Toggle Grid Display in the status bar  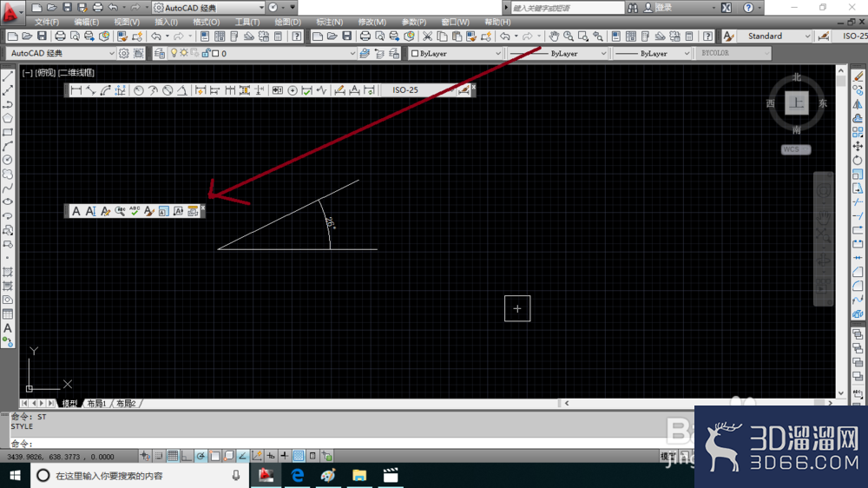(173, 457)
